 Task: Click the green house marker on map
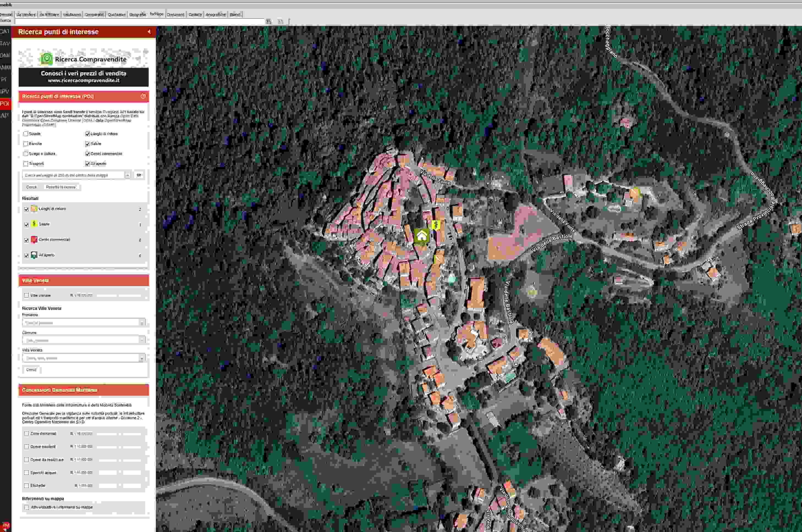tap(421, 235)
